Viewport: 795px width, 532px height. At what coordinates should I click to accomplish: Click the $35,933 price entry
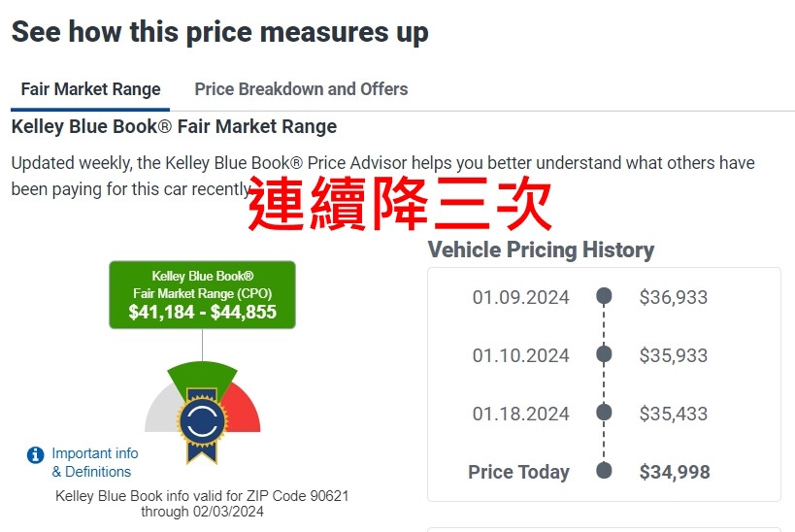(x=674, y=355)
